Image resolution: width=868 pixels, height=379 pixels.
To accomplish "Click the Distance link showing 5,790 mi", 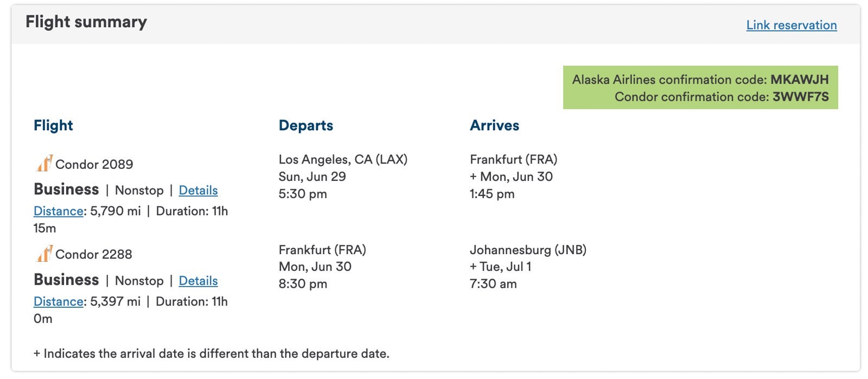I will pyautogui.click(x=58, y=211).
